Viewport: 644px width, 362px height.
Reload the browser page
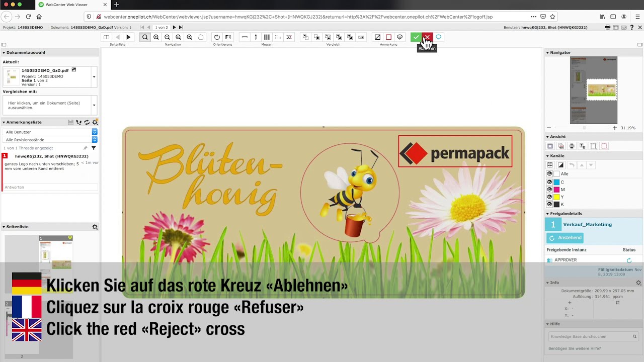(x=28, y=17)
